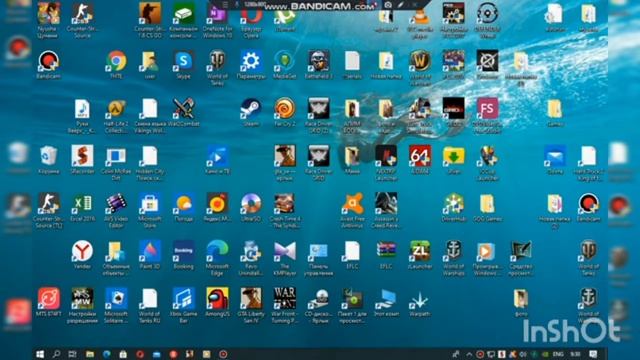Select the Xbox Game Bar icon

click(184, 298)
